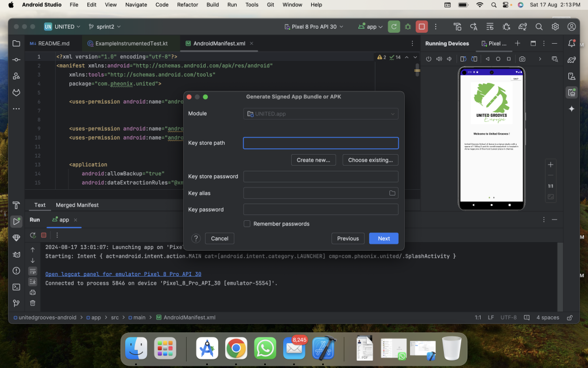Open the Git version control tool window
This screenshot has width=588, height=368.
[16, 303]
